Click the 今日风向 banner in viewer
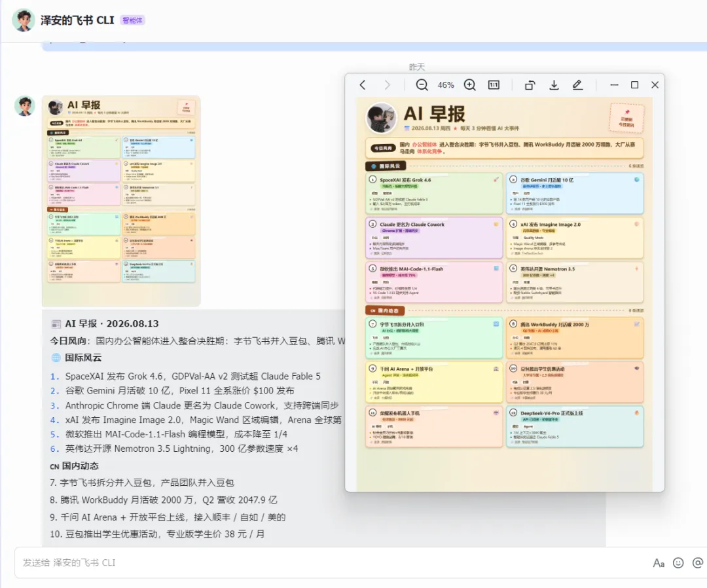707x588 pixels. pos(504,148)
